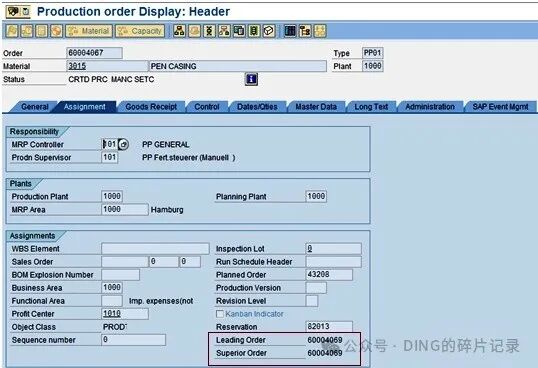Click the greyed expand icon ending the toolbar
The image size is (538, 368).
click(319, 31)
